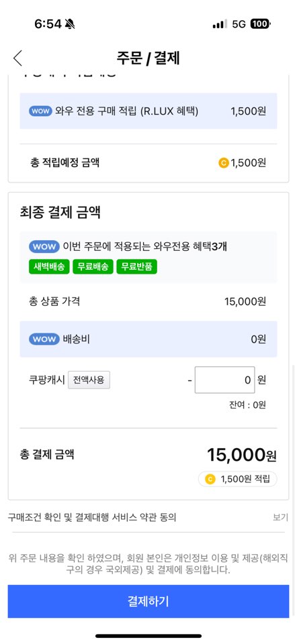The width and height of the screenshot is (297, 644).
Task: Select the 무료배송 green tag
Action: click(x=93, y=267)
